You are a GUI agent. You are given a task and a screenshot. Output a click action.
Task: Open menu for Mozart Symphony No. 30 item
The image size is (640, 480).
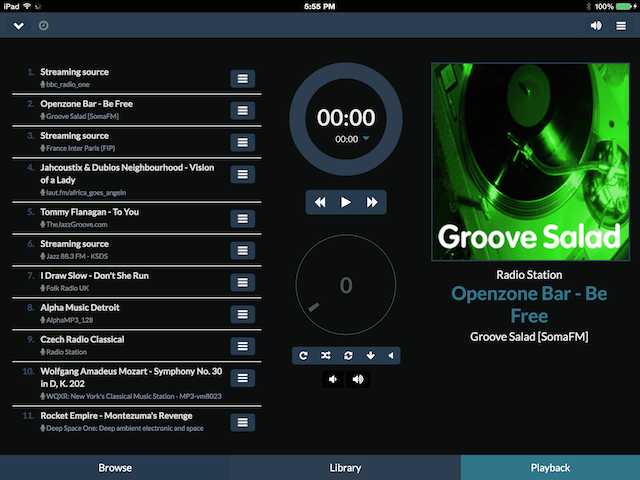(242, 378)
